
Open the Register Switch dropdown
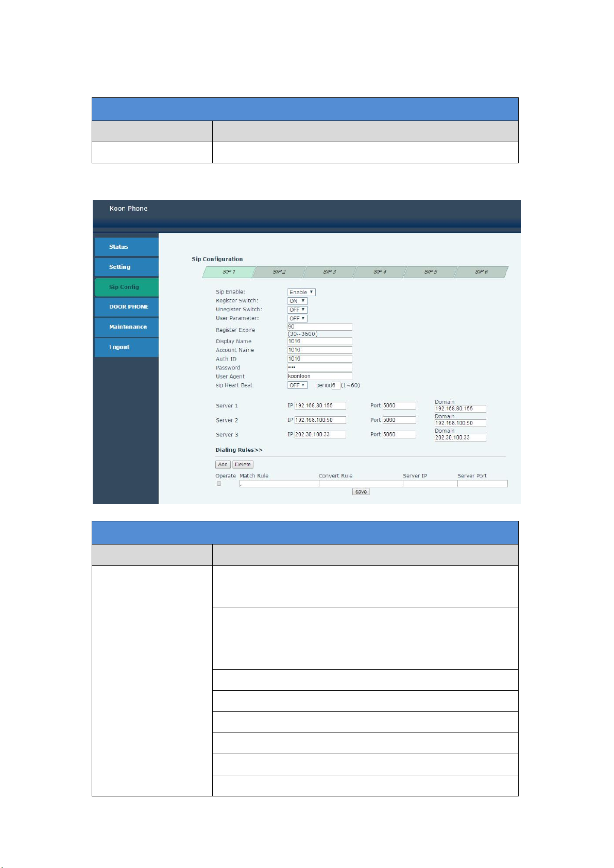tap(297, 301)
